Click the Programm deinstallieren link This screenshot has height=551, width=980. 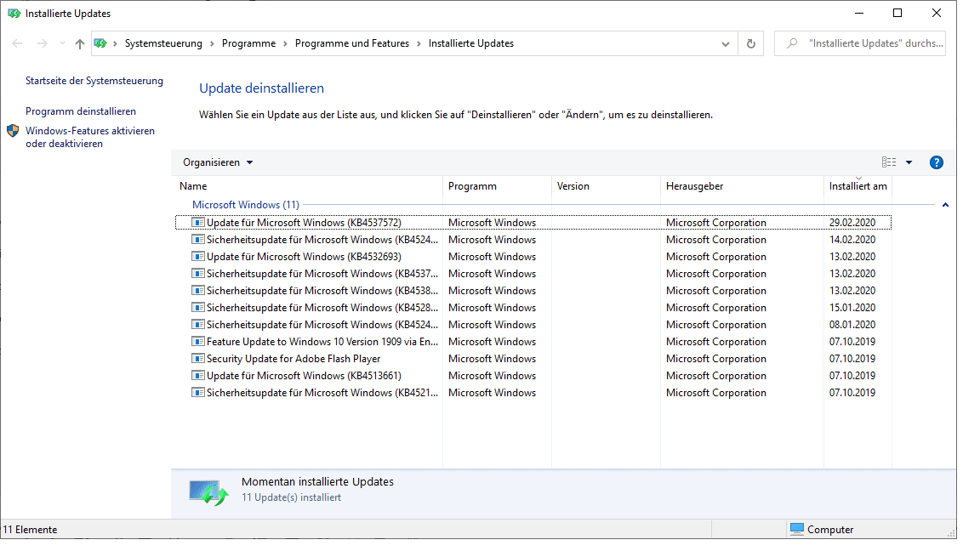tap(81, 111)
